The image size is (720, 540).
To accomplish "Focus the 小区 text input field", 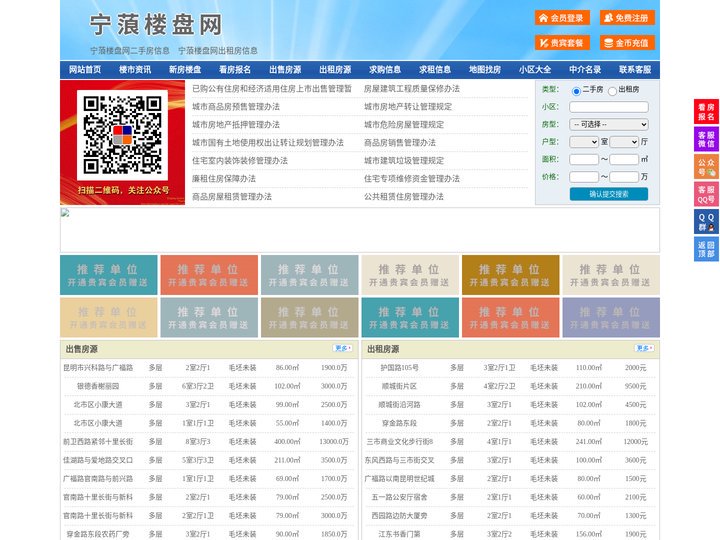I will 609,107.
